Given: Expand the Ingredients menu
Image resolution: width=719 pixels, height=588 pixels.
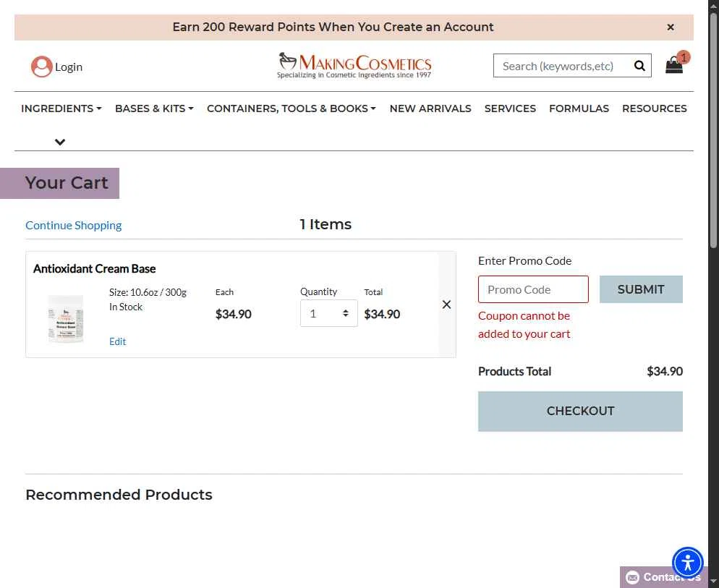Looking at the screenshot, I should [x=61, y=108].
